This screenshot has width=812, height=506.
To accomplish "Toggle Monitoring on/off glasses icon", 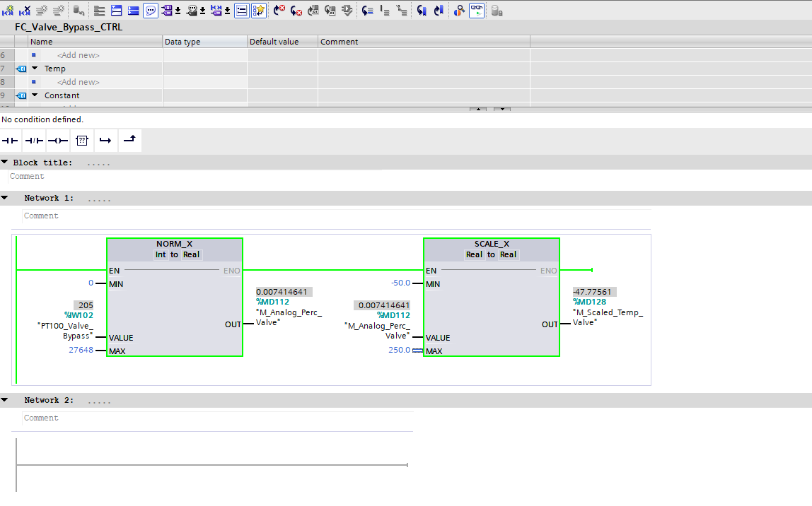I will [x=477, y=11].
